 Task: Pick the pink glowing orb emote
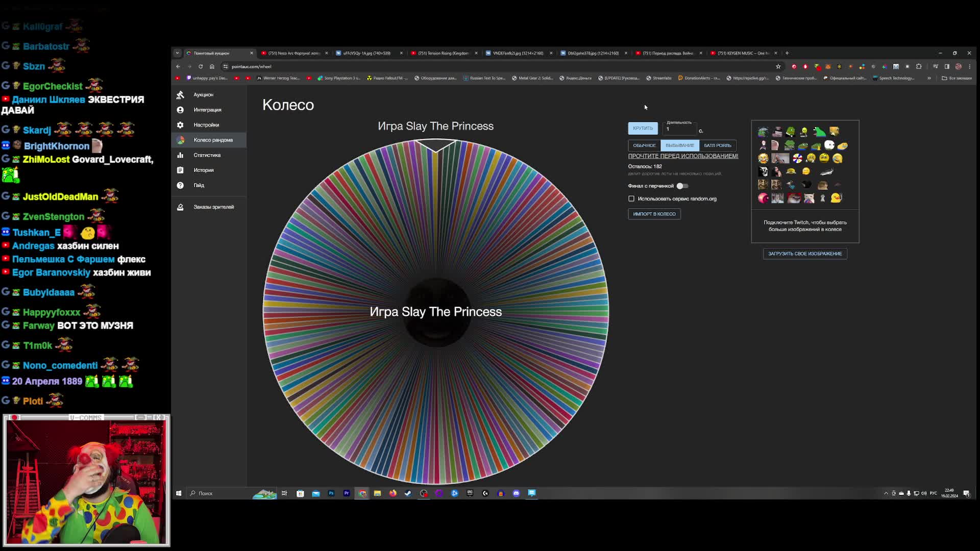point(763,198)
